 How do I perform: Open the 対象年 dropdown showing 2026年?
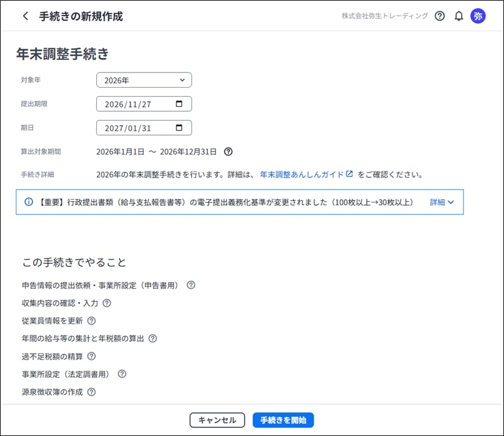(144, 80)
